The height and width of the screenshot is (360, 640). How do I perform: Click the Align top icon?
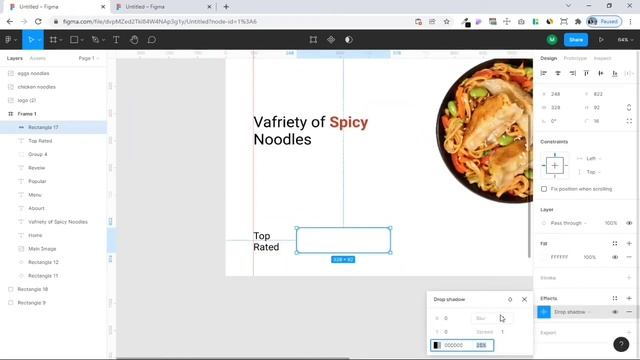[x=587, y=73]
